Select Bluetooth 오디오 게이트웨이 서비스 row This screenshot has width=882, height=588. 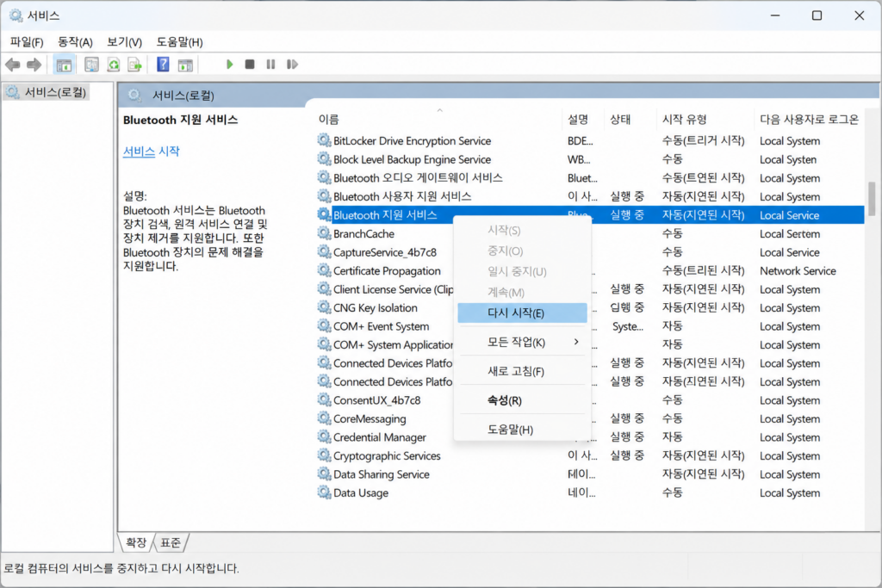pos(590,177)
